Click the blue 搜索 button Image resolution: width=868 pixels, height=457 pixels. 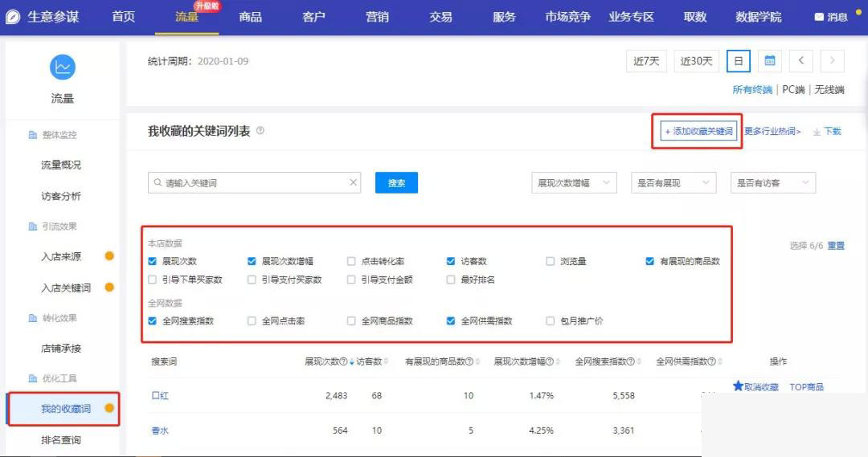[x=396, y=183]
